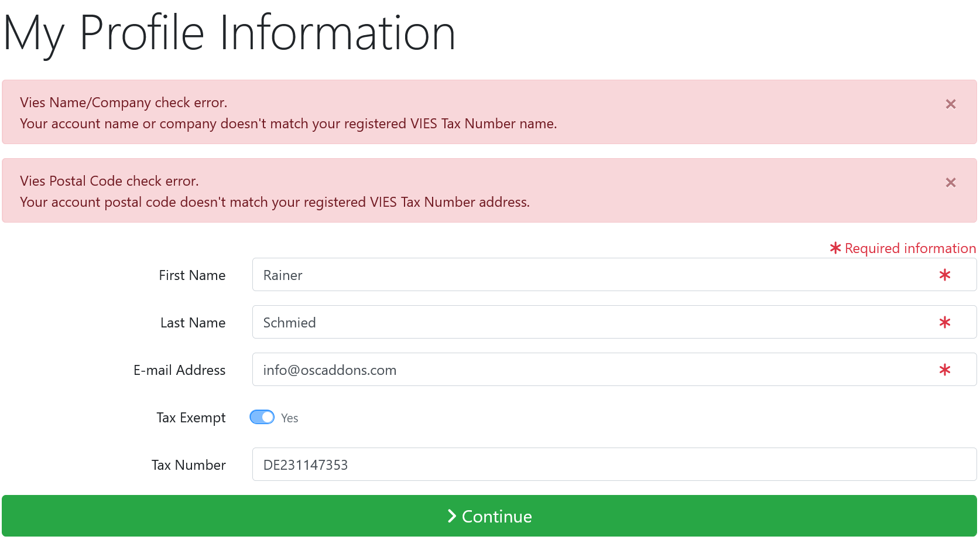Viewport: 980px width, 543px height.
Task: Click the E-mail Address input field
Action: click(614, 370)
